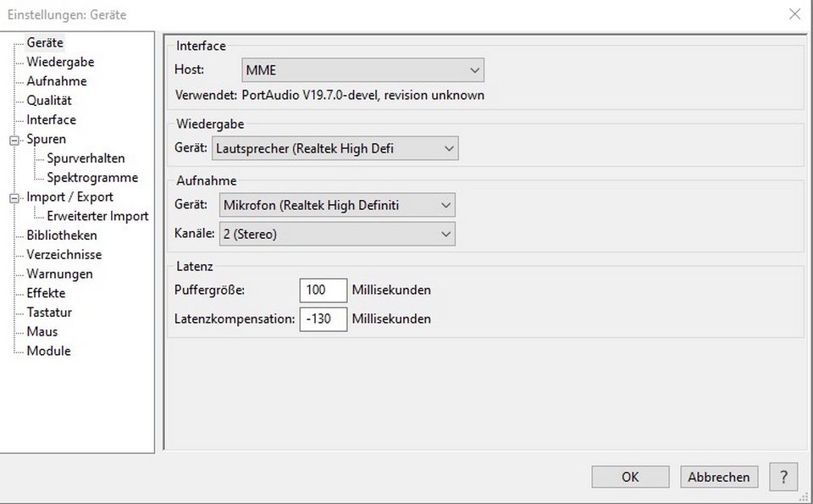Image resolution: width=813 pixels, height=504 pixels.
Task: Open the Host dropdown showing MME
Action: click(362, 70)
